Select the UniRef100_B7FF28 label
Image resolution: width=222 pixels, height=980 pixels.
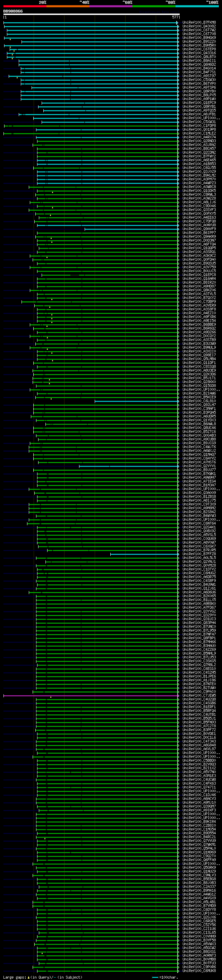[199, 554]
